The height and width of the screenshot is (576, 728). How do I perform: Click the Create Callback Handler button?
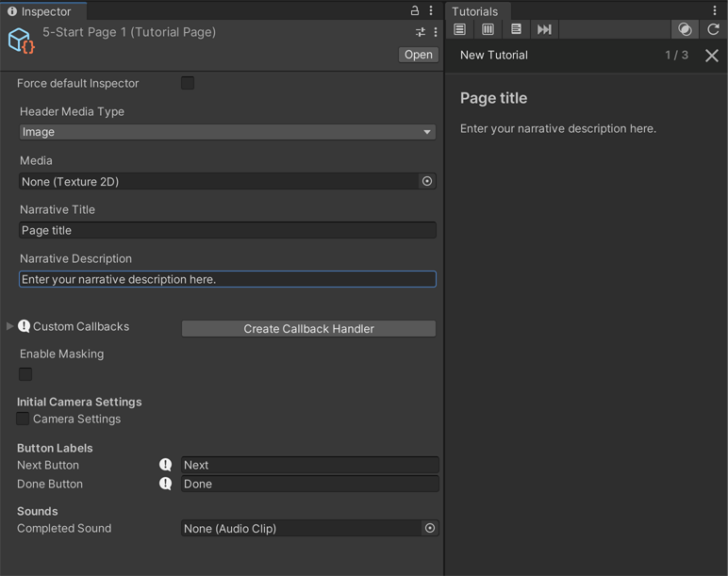click(x=308, y=328)
